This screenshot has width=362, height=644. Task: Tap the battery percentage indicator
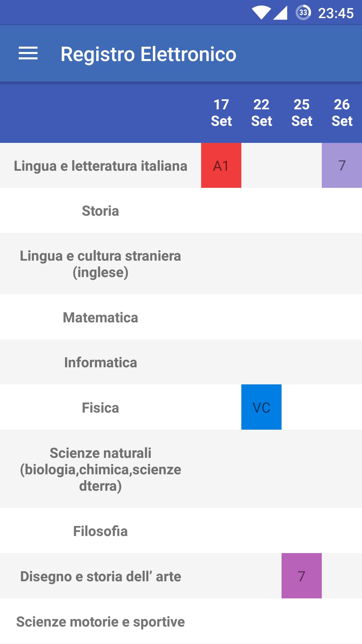click(x=303, y=13)
